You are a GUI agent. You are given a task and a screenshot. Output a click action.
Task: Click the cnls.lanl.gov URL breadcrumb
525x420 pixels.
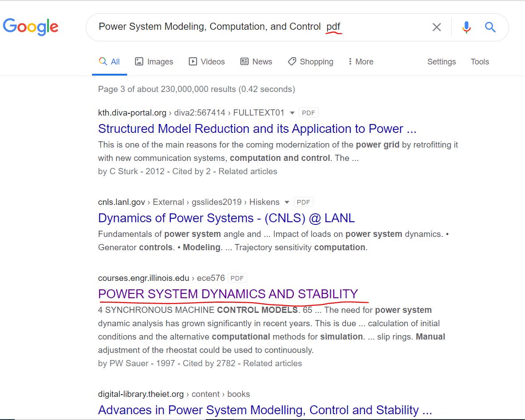(x=188, y=202)
